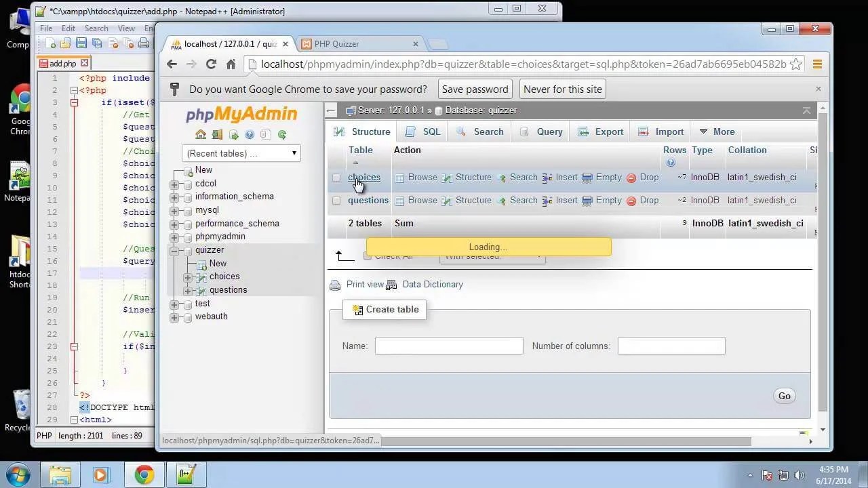This screenshot has height=488, width=868.
Task: Expand the performance_schema database node
Action: point(174,224)
